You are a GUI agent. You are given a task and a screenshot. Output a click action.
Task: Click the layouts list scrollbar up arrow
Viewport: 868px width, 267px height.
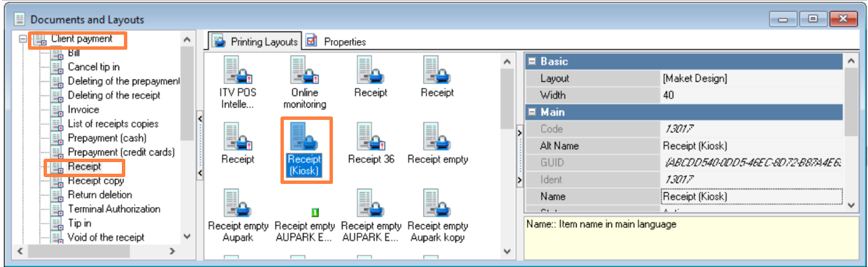pos(507,61)
